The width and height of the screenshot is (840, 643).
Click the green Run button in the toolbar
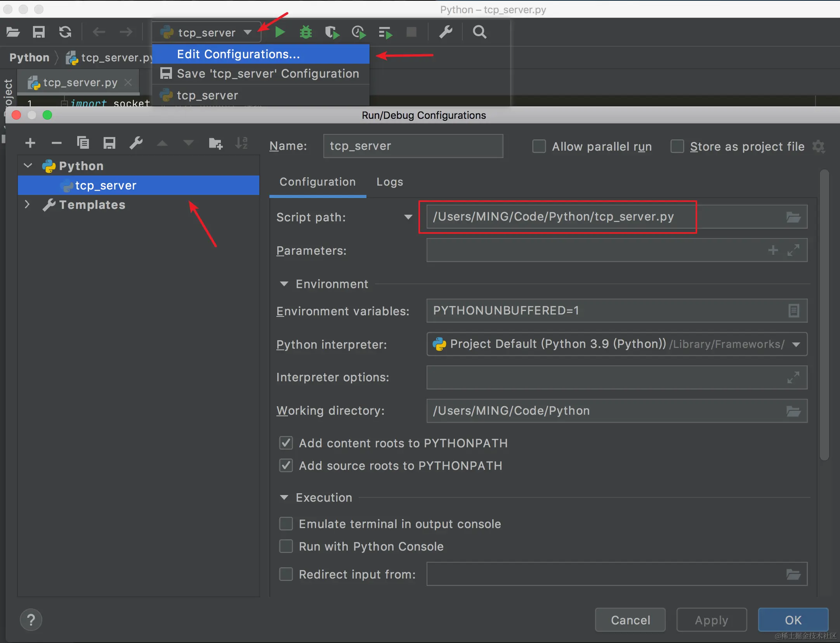click(x=279, y=32)
